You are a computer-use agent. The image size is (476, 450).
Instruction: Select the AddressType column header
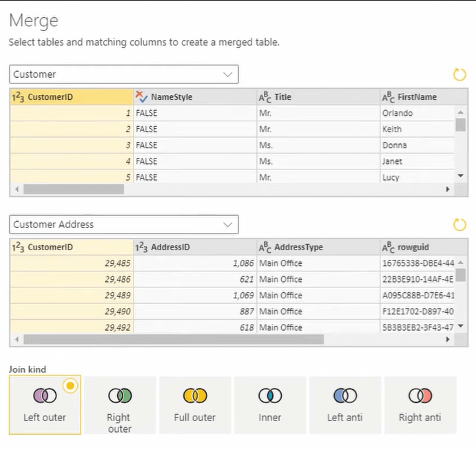318,247
